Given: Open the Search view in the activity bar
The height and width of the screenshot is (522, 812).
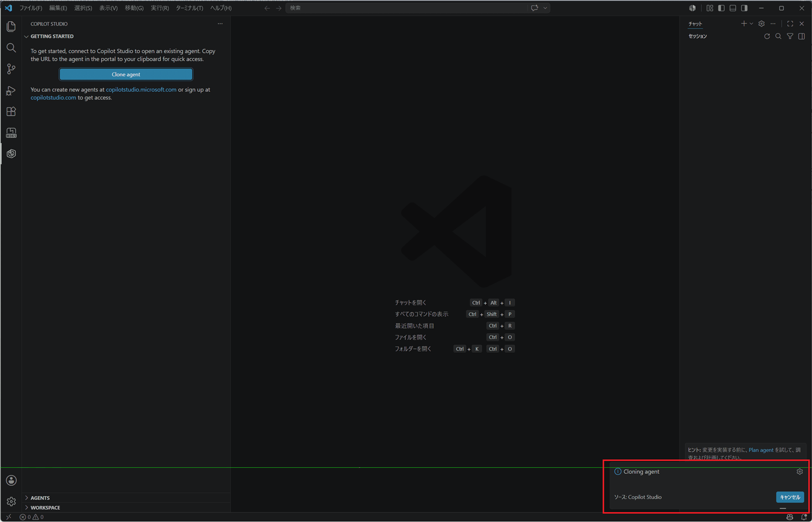Looking at the screenshot, I should tap(11, 48).
